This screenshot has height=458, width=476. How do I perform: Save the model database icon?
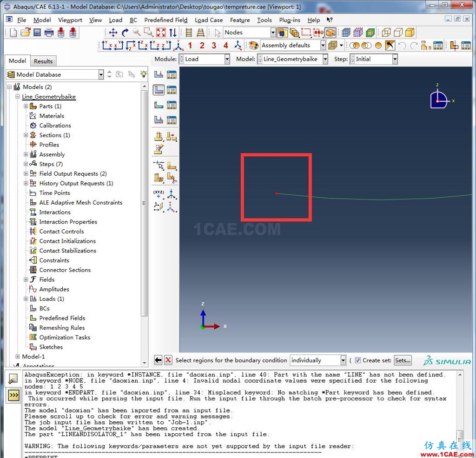coord(37,32)
